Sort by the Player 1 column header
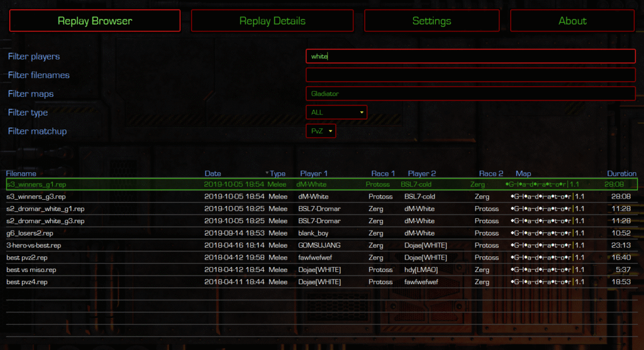 (313, 173)
